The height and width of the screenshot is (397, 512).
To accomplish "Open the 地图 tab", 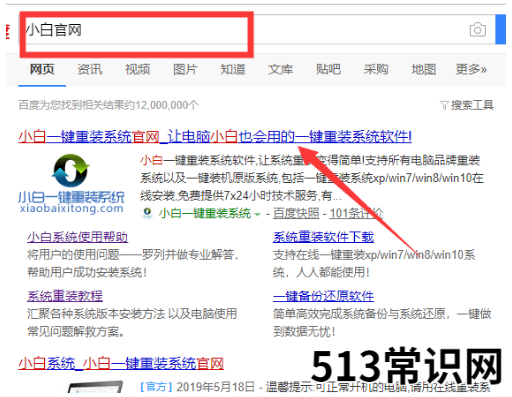I will 423,69.
